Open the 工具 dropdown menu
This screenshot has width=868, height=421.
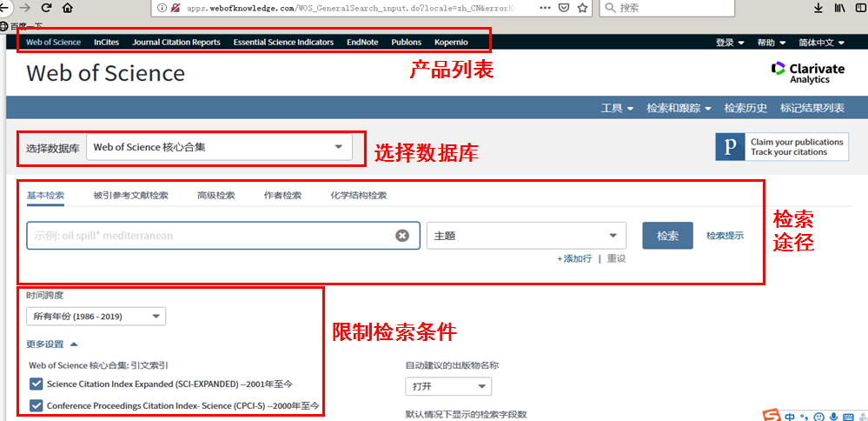click(x=617, y=108)
